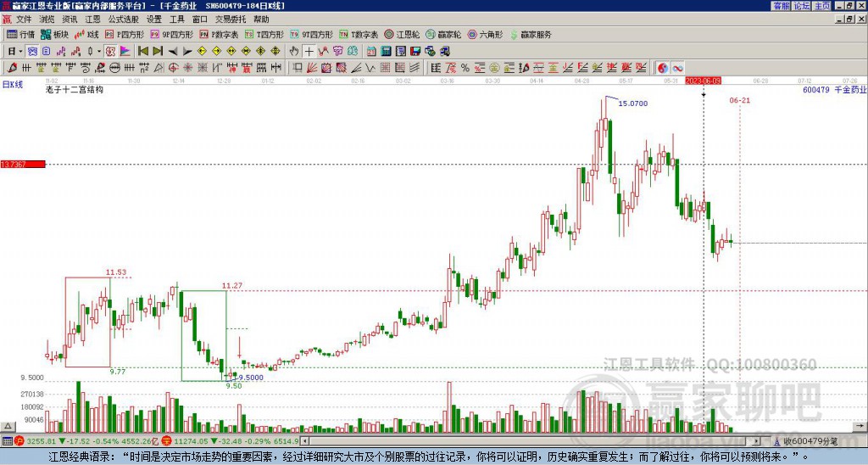Toggle the pink flag chart icon

coord(125,51)
